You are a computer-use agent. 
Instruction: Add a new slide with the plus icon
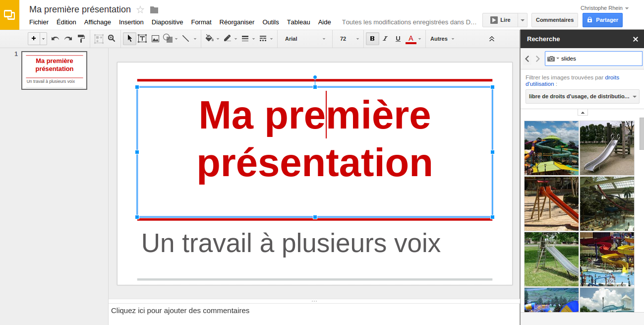pos(33,38)
